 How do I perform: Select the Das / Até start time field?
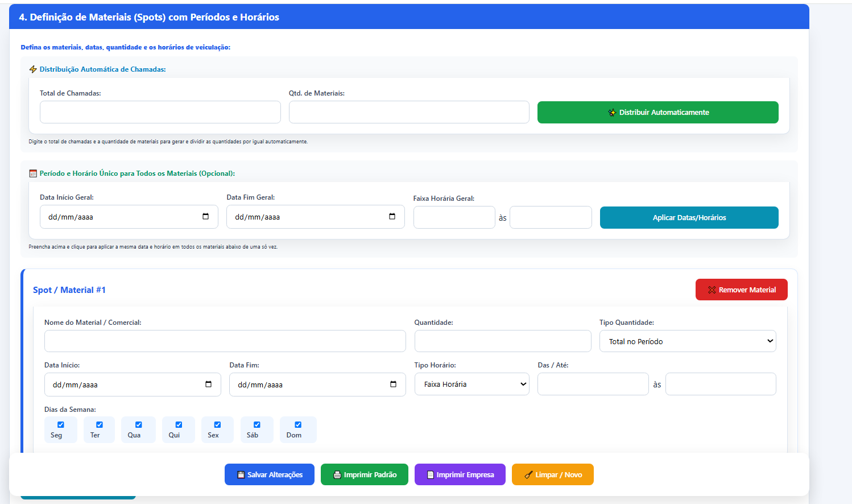coord(593,384)
